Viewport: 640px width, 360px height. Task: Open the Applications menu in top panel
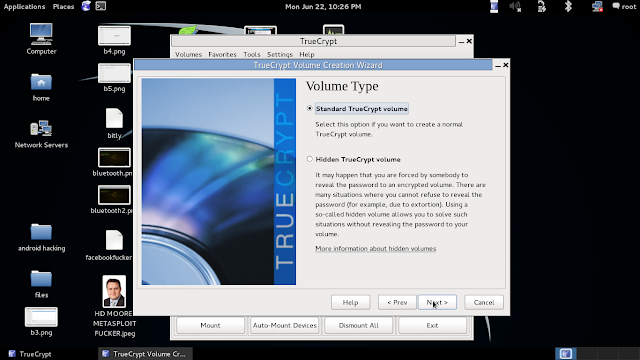(24, 7)
